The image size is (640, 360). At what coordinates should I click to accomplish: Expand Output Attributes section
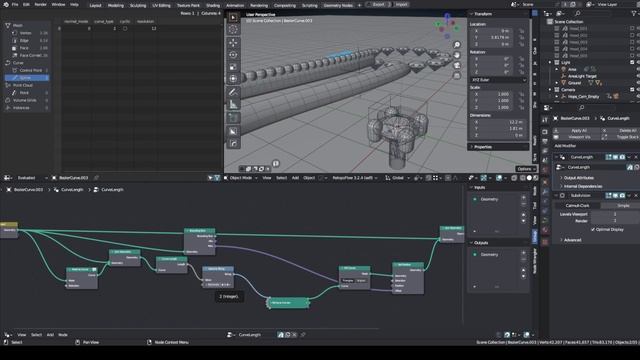pyautogui.click(x=579, y=178)
